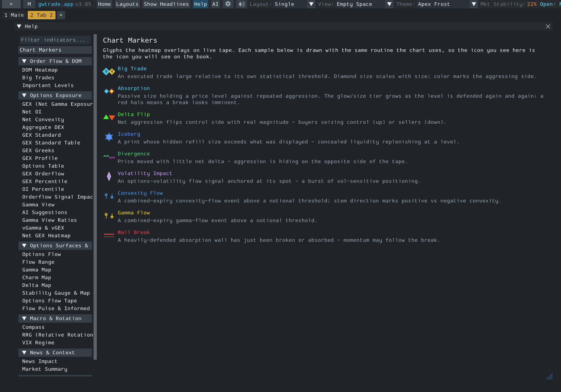
Task: Open the View Empty Space dropdown
Action: (364, 4)
